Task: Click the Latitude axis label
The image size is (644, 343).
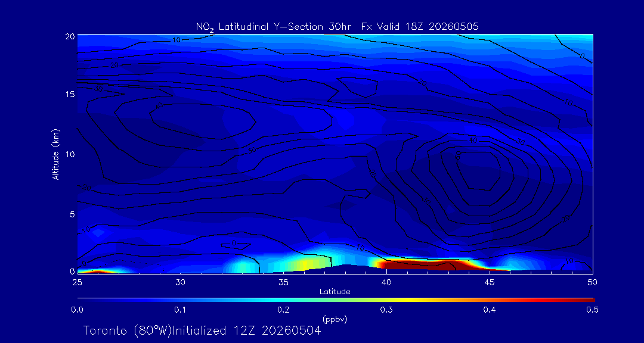Action: (335, 292)
